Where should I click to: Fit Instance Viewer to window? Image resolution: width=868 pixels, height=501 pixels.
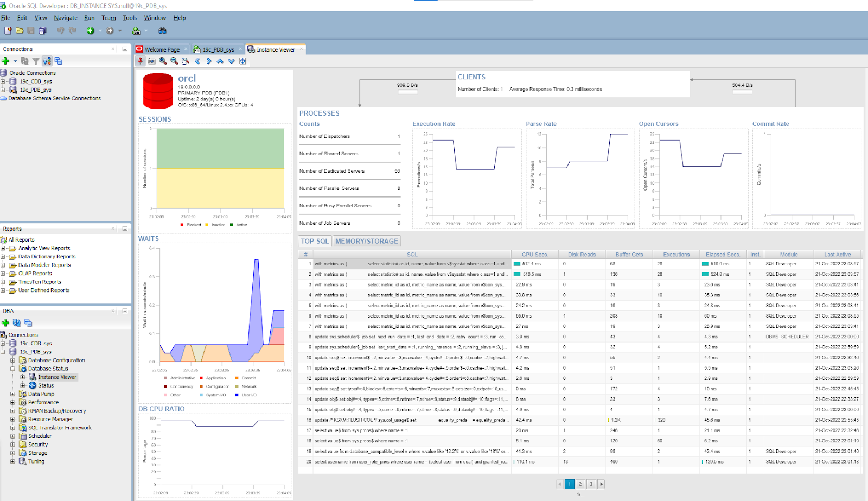pyautogui.click(x=243, y=61)
